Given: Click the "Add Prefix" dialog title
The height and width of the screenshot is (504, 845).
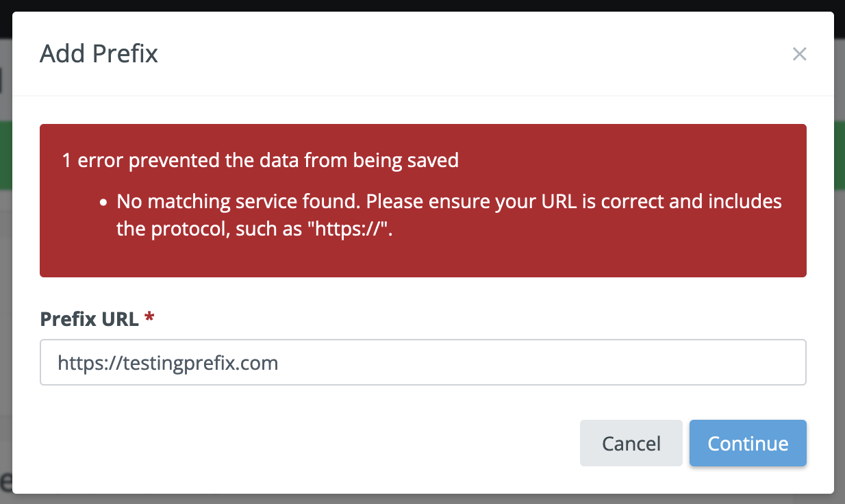Looking at the screenshot, I should (x=99, y=53).
